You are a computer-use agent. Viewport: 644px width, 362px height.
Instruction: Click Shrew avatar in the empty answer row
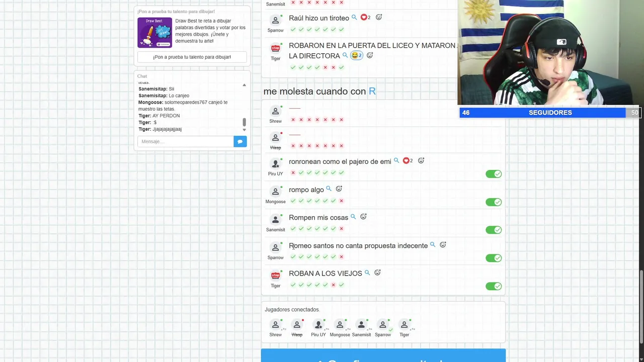(275, 111)
